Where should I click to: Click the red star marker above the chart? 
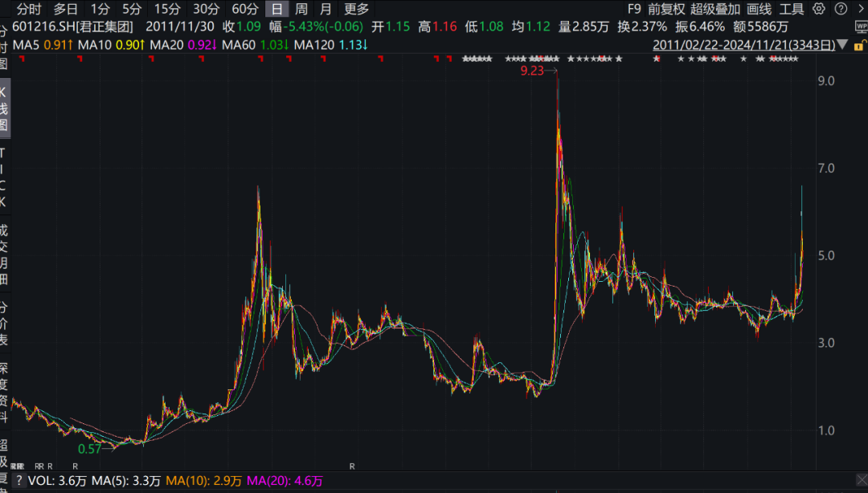(657, 59)
